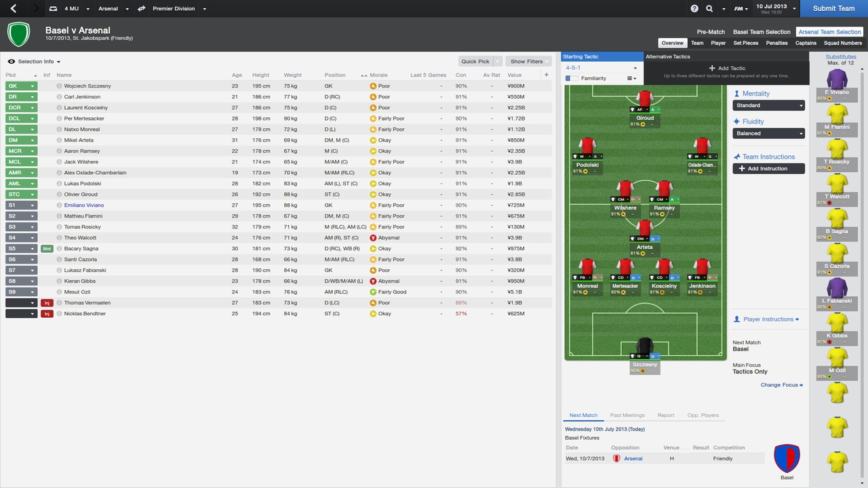Open the Past Meetings tab
The width and height of the screenshot is (868, 488).
point(627,415)
